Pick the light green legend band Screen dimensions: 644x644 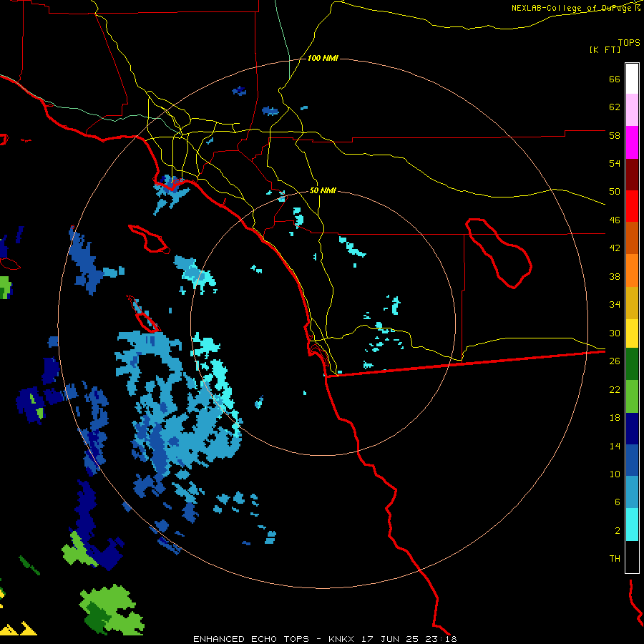coord(632,396)
